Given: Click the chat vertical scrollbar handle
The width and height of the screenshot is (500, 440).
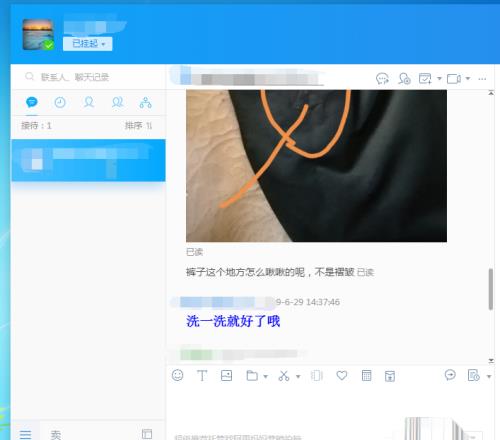Looking at the screenshot, I should click(491, 289).
